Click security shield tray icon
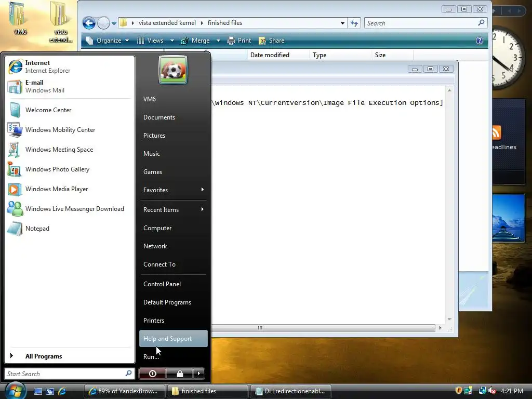The width and height of the screenshot is (532, 399). [458, 391]
